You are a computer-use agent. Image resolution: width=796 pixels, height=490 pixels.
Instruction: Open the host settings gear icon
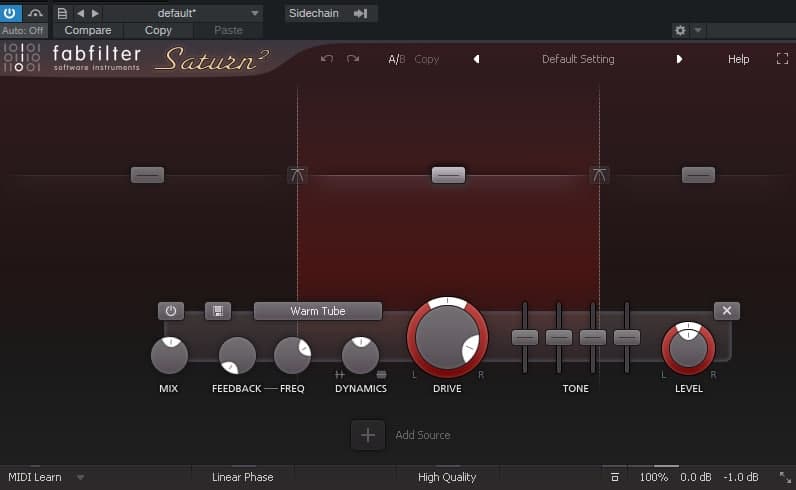680,30
